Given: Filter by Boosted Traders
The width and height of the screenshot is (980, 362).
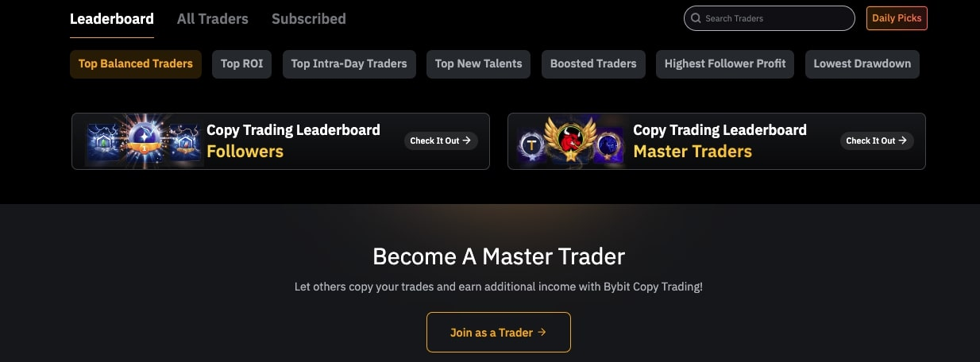Looking at the screenshot, I should click(x=593, y=64).
